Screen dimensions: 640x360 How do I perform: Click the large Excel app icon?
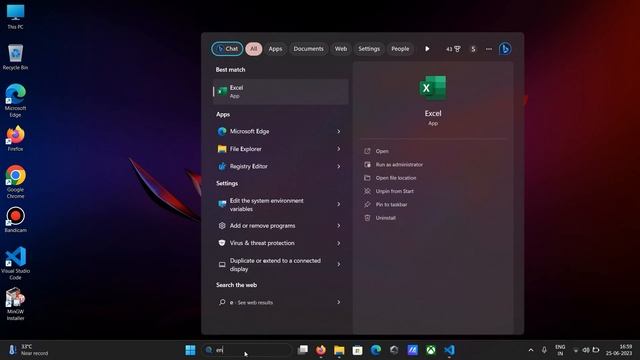click(433, 88)
